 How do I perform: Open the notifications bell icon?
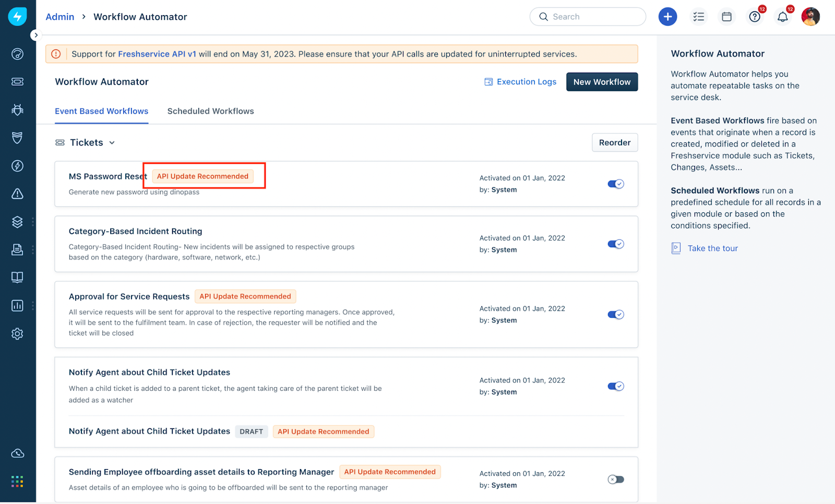click(782, 17)
